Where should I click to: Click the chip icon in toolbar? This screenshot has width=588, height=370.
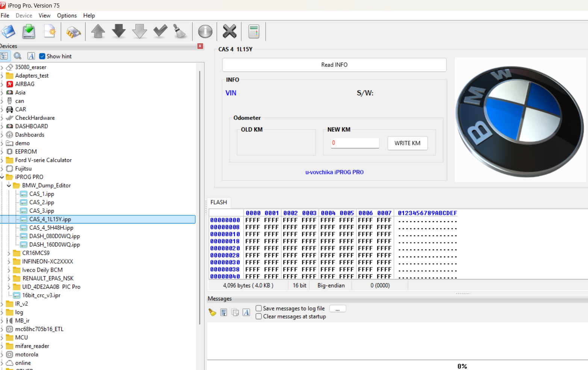point(73,32)
